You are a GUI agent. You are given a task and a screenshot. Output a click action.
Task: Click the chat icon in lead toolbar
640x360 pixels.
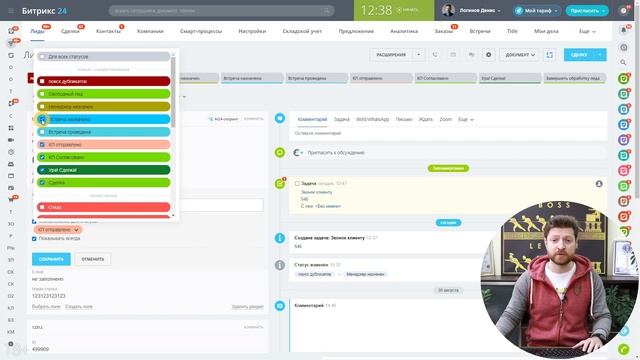471,55
